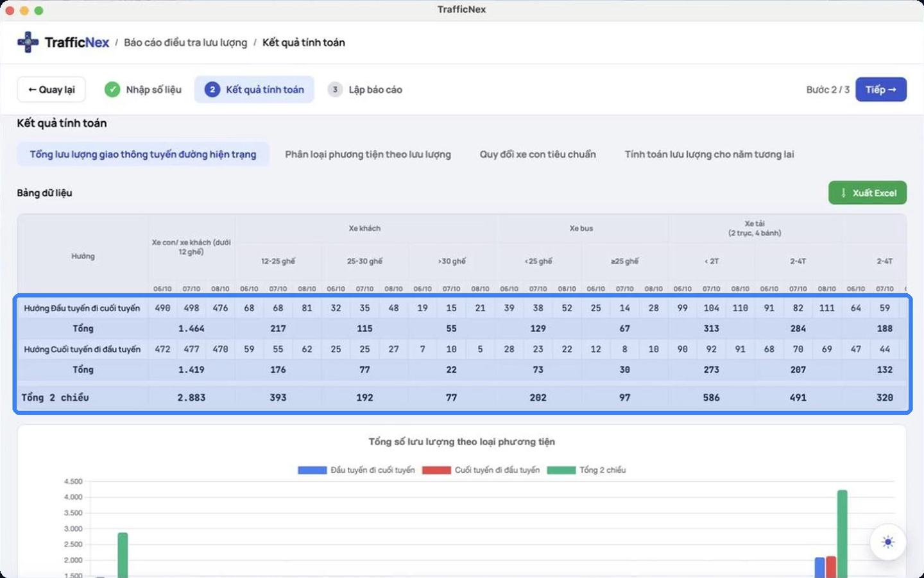Click the cell with value 192

(x=364, y=398)
